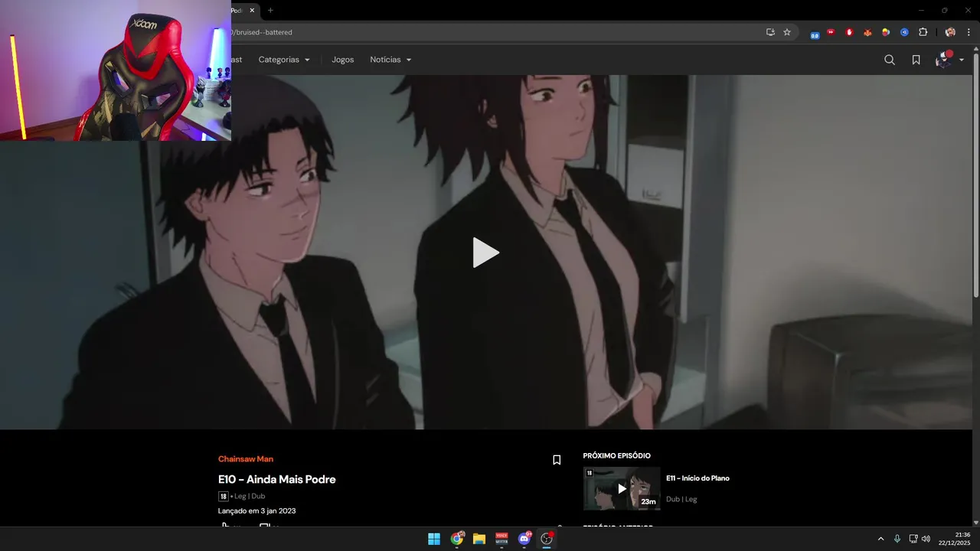Add episode E10 to watchlist
Viewport: 980px width, 551px height.
tap(557, 460)
